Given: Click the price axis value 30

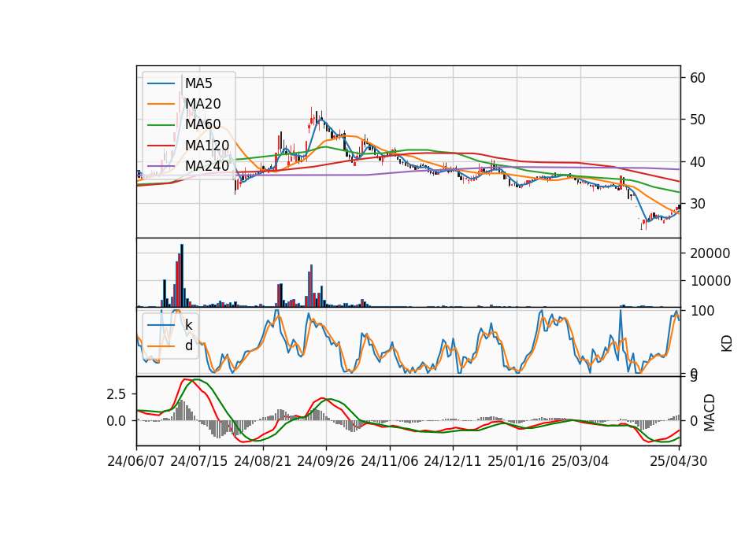Looking at the screenshot, I should (698, 204).
